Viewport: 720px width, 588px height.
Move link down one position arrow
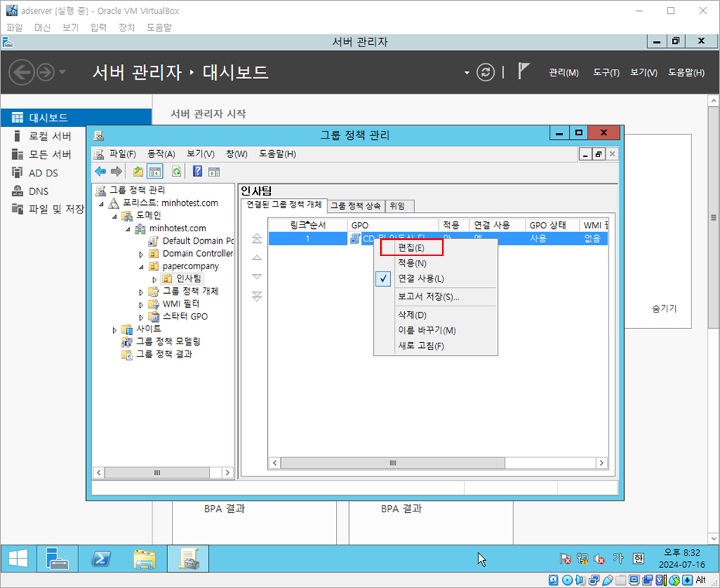[257, 276]
